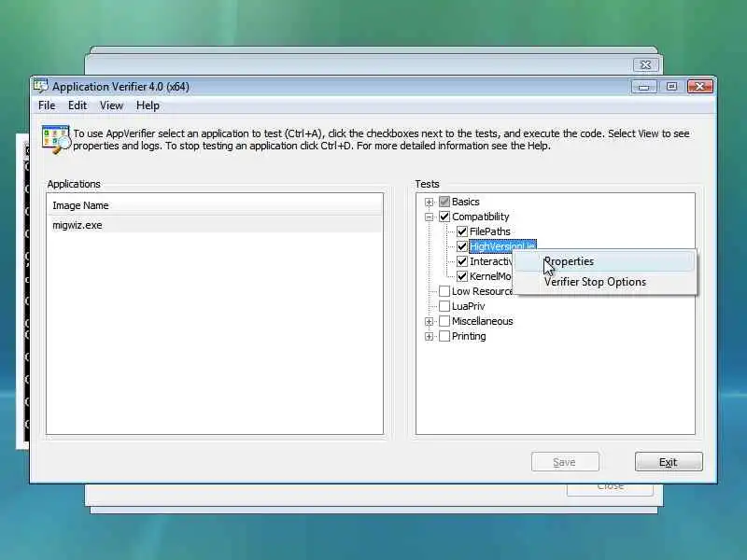The image size is (747, 560).
Task: Collapse the Compatibility tree node
Action: tap(430, 217)
